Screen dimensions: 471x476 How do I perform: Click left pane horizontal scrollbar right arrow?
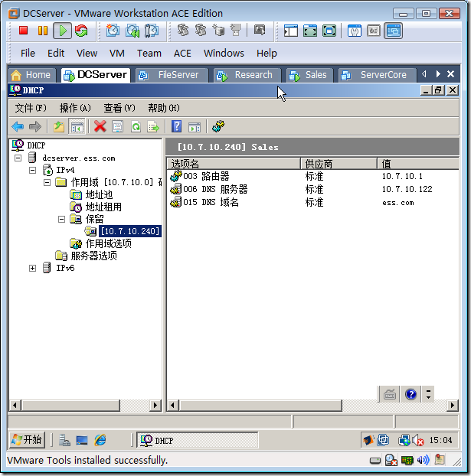point(155,406)
